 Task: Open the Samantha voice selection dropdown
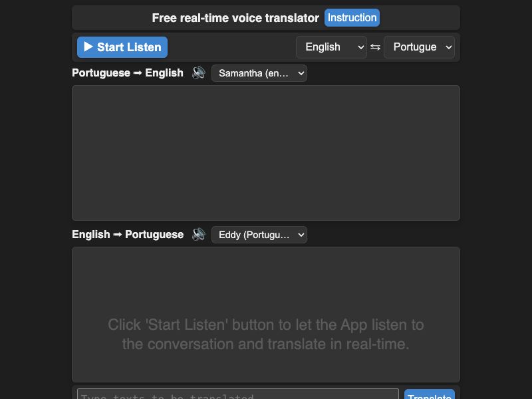[259, 73]
